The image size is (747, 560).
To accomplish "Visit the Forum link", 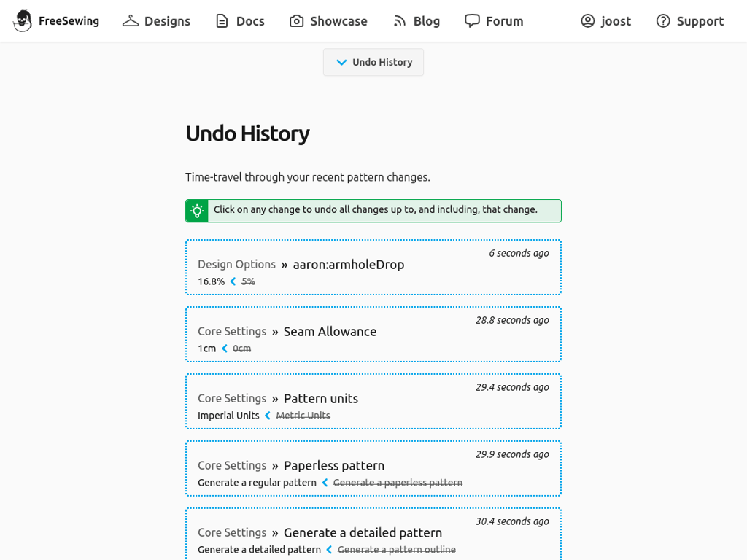I will tap(494, 21).
